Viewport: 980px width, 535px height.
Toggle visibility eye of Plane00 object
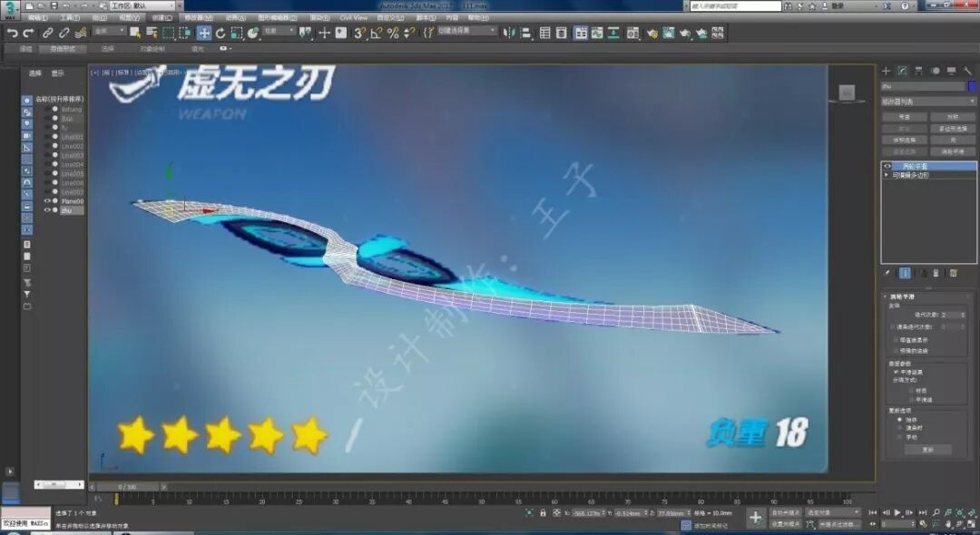47,201
